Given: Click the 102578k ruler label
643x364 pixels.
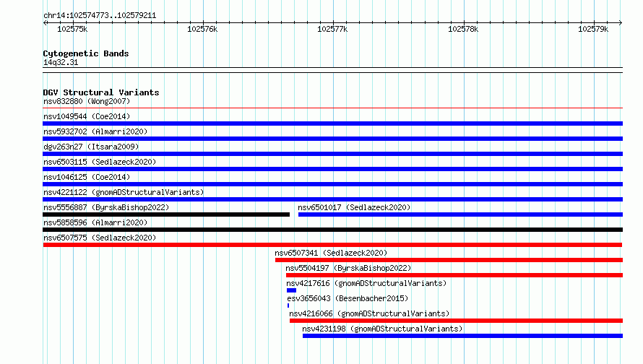Looking at the screenshot, I should click(463, 29).
